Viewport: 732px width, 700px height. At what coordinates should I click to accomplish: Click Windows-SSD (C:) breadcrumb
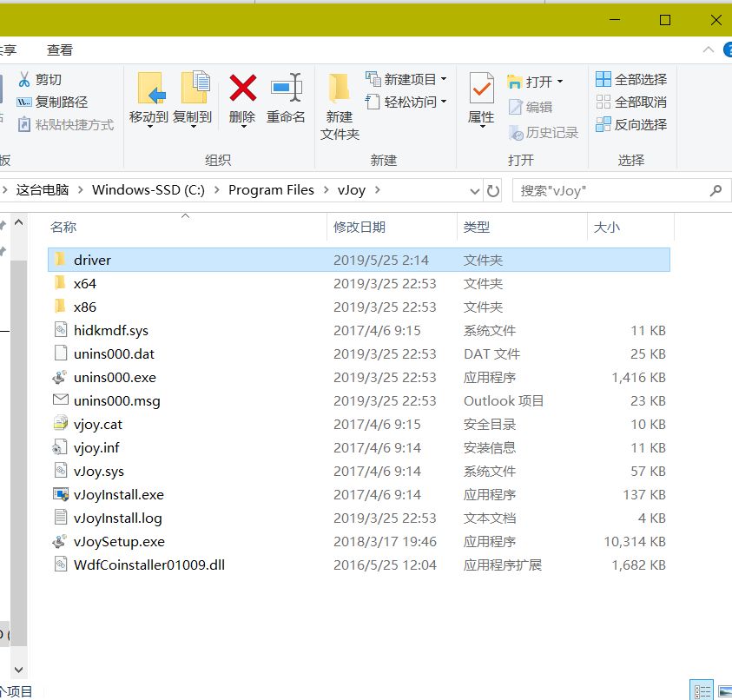point(148,190)
